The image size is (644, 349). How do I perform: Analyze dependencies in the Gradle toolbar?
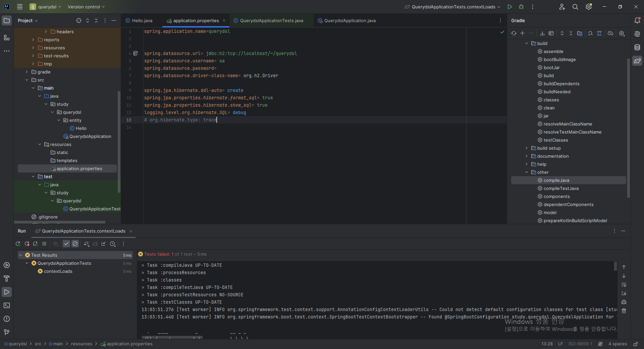pyautogui.click(x=590, y=33)
